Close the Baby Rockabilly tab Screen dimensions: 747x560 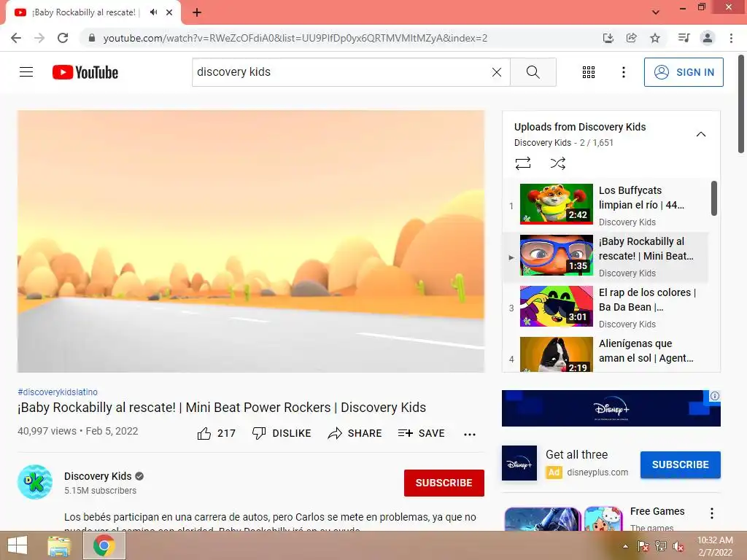169,12
